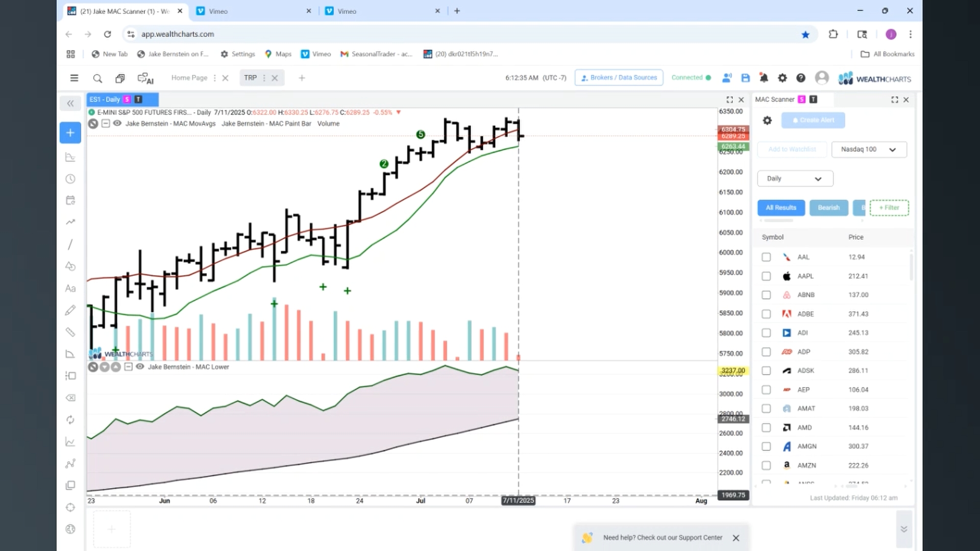The height and width of the screenshot is (551, 980).
Task: Switch to the first Vimeo browser tab
Action: 253,11
